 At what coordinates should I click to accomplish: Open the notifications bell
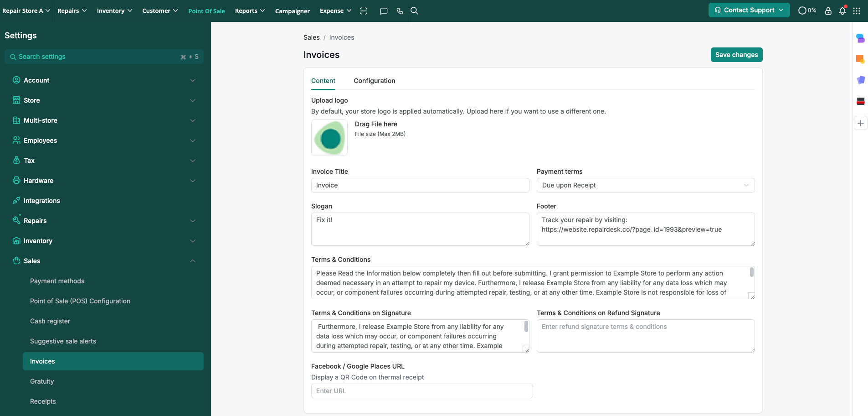tap(842, 10)
